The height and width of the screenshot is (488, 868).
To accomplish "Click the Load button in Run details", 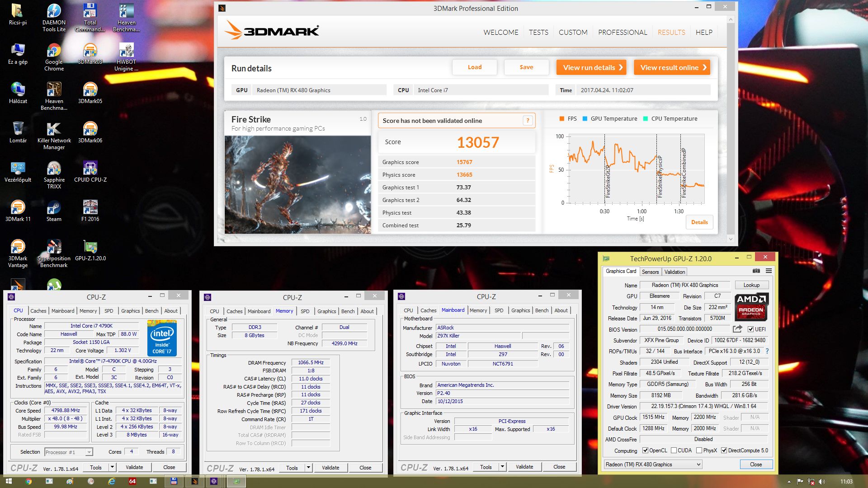I will 475,67.
